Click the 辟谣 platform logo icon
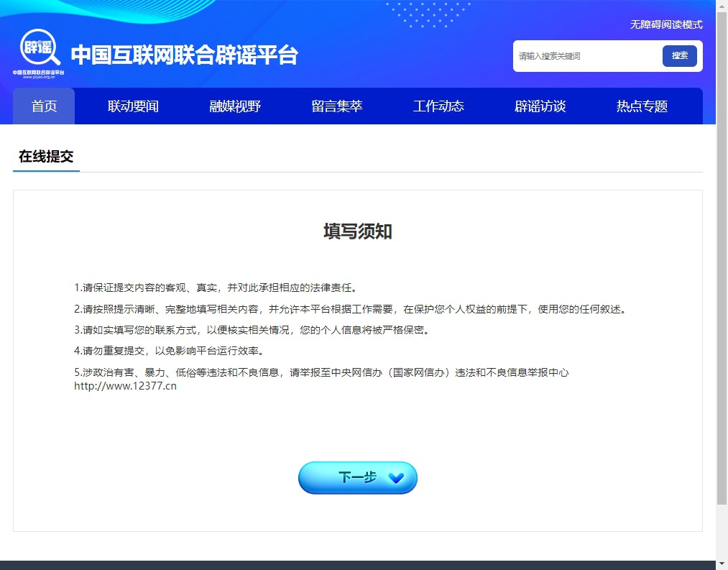 tap(39, 54)
